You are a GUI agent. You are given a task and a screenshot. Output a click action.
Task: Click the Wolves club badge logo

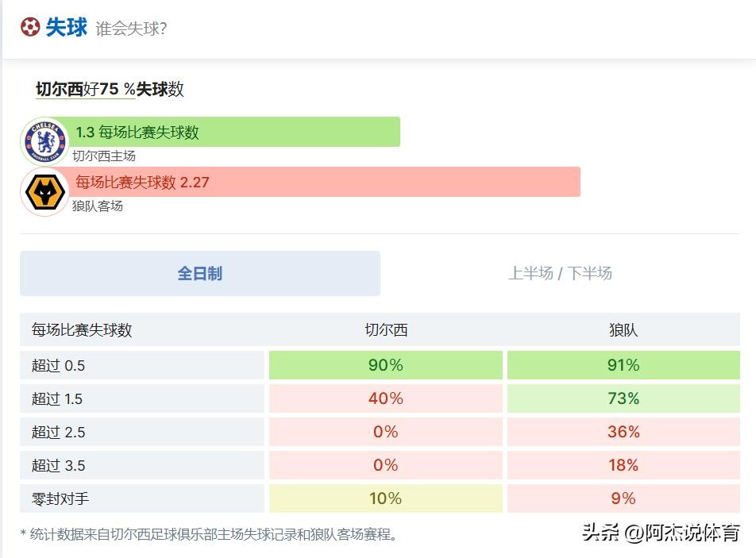pyautogui.click(x=44, y=193)
